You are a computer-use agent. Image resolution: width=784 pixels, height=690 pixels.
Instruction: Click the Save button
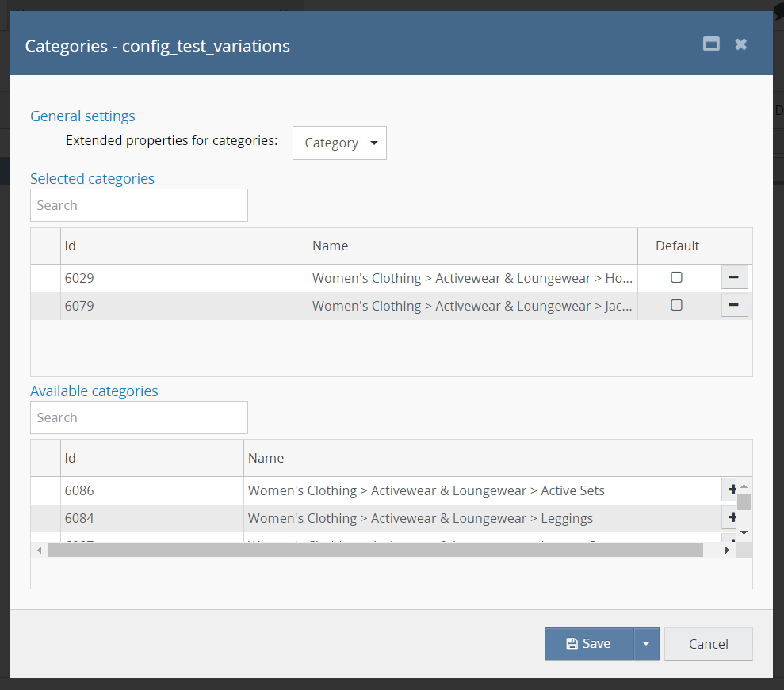pos(588,644)
